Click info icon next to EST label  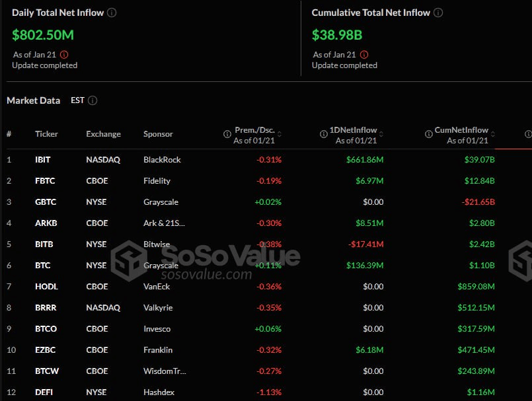tap(93, 100)
